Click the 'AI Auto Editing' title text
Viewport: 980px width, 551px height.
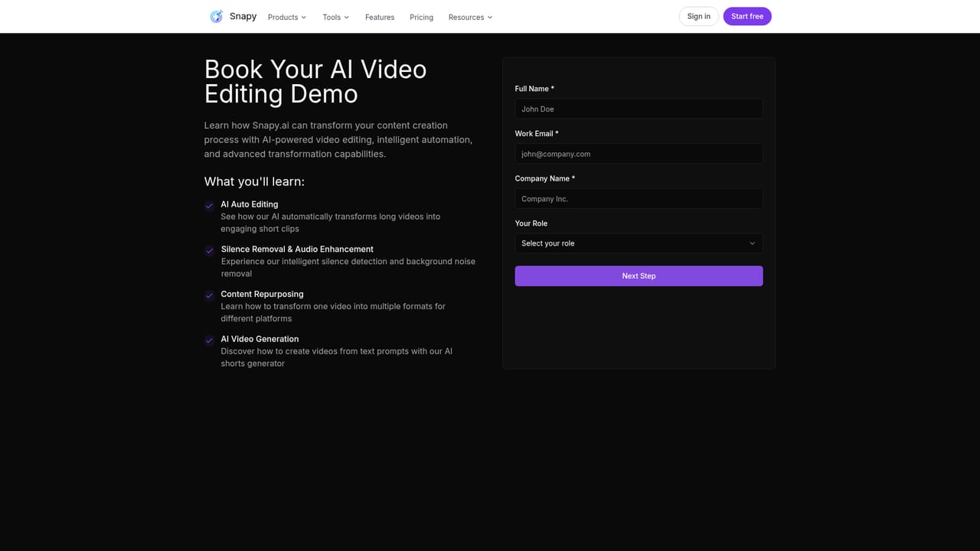[250, 204]
